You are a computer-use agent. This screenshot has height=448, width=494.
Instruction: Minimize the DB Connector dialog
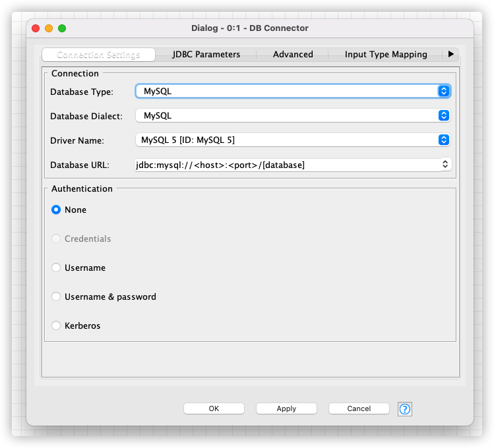pos(49,28)
